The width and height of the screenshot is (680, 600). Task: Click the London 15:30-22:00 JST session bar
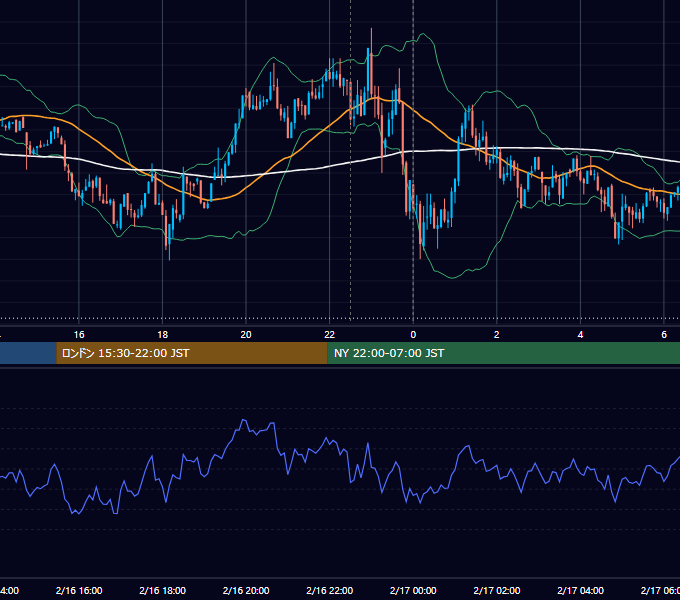pos(192,353)
